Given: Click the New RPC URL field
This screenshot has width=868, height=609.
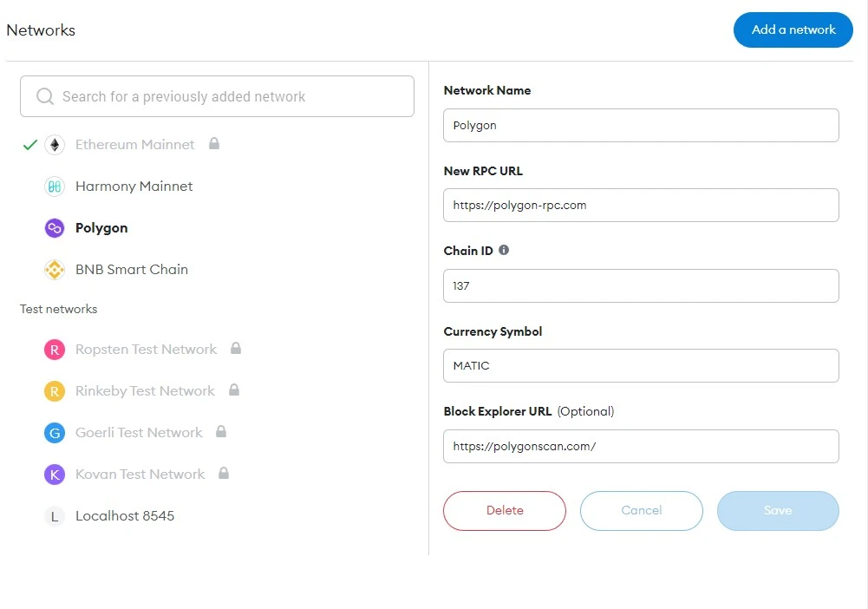Looking at the screenshot, I should (x=641, y=206).
